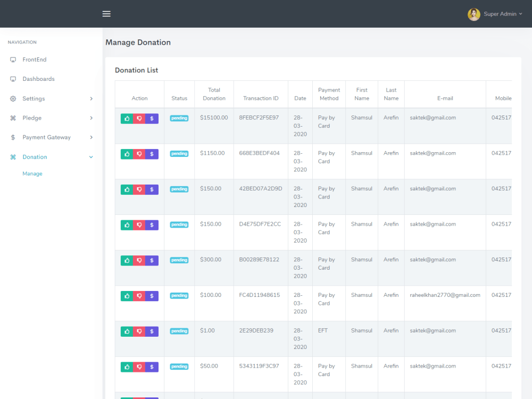Click email link raheelkhan2770@gmail.com
This screenshot has height=399, width=532.
click(x=445, y=295)
